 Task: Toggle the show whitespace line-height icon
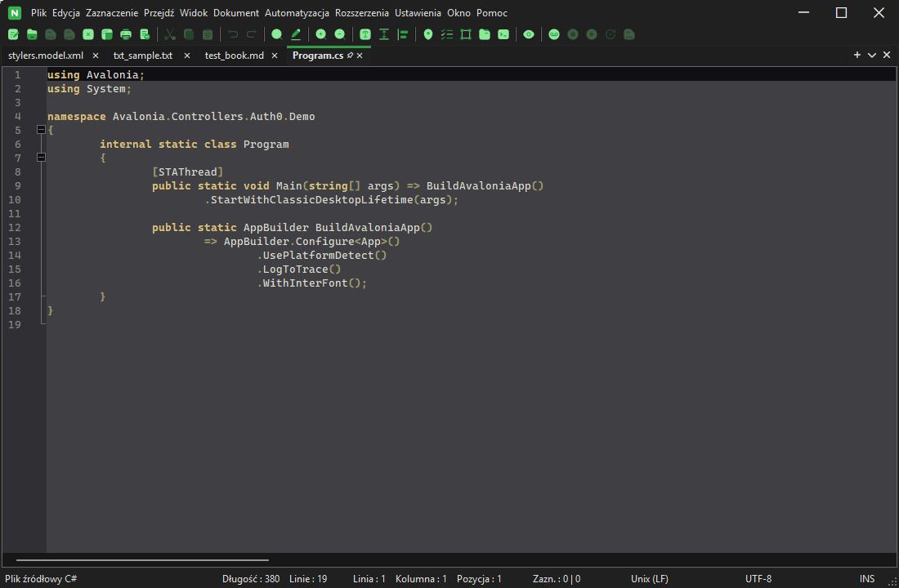384,34
